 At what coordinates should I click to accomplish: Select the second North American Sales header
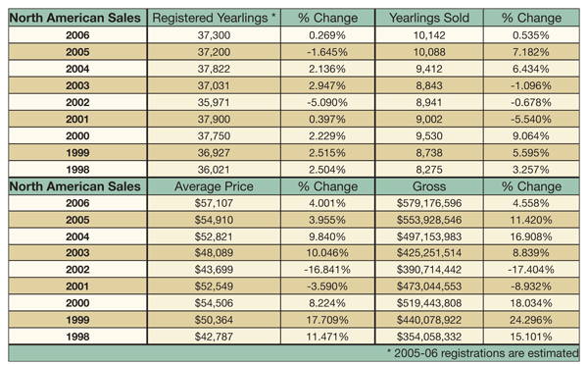[x=75, y=186]
